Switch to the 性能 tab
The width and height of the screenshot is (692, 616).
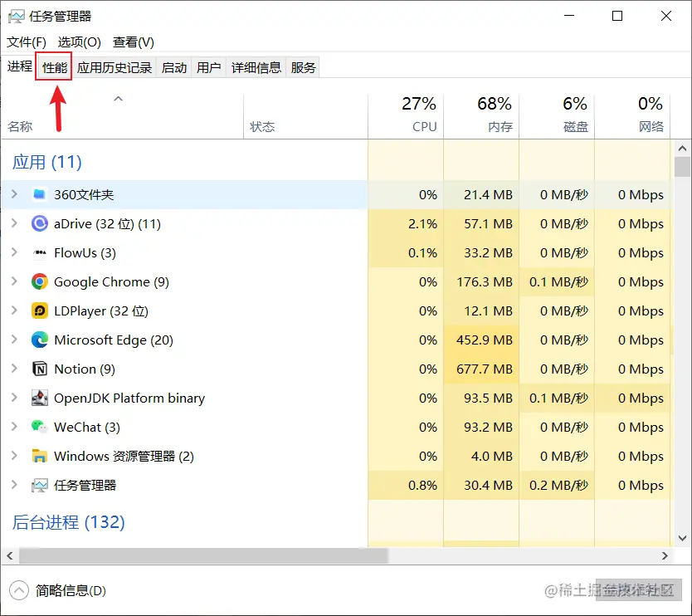(x=54, y=67)
